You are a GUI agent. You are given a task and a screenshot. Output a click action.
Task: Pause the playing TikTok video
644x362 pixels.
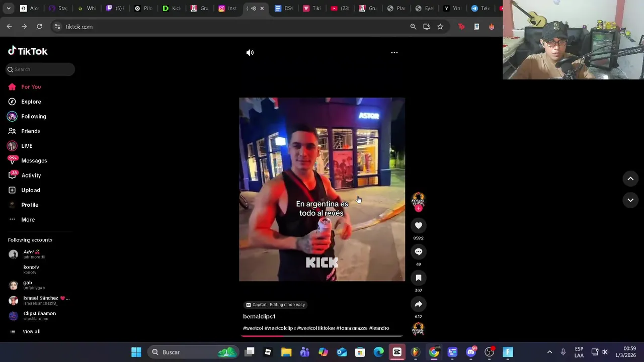pyautogui.click(x=322, y=190)
